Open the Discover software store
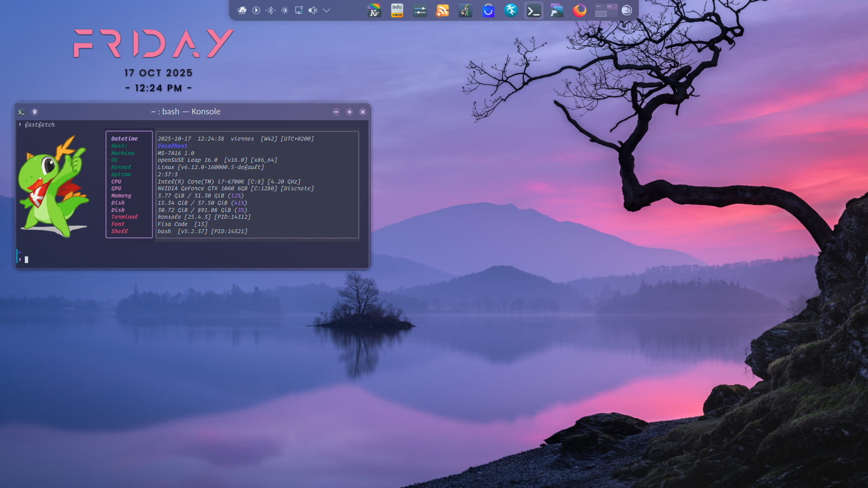 click(488, 10)
